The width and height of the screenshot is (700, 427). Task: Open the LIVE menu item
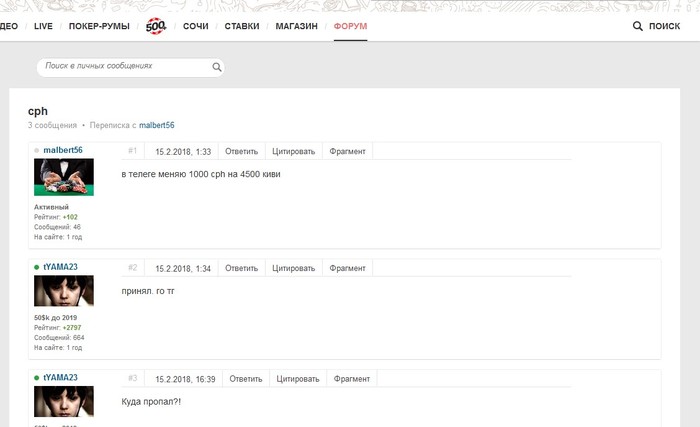43,26
